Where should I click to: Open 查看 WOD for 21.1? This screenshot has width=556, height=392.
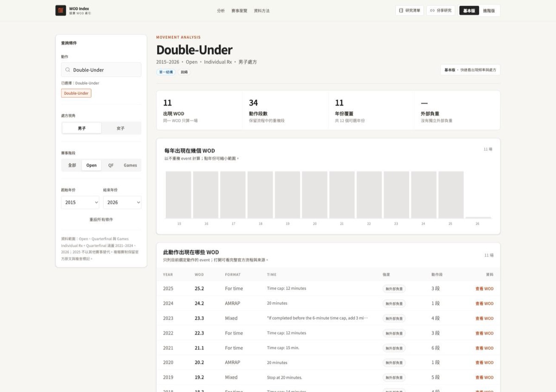coord(484,348)
